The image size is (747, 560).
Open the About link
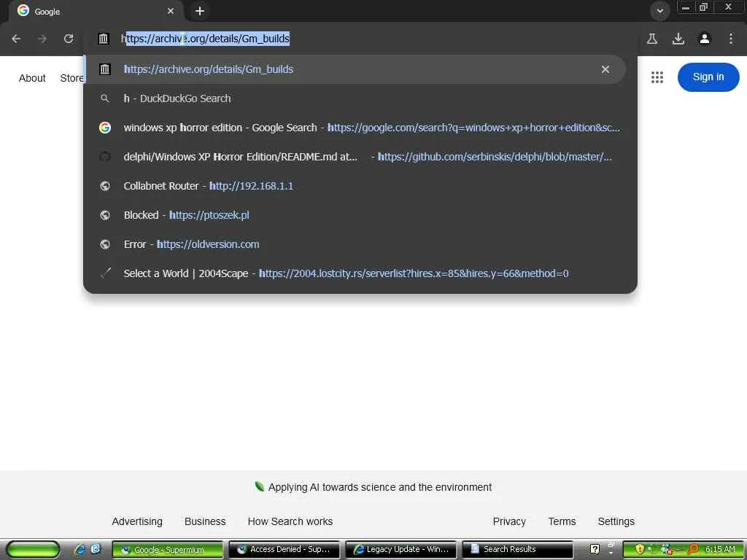point(32,78)
